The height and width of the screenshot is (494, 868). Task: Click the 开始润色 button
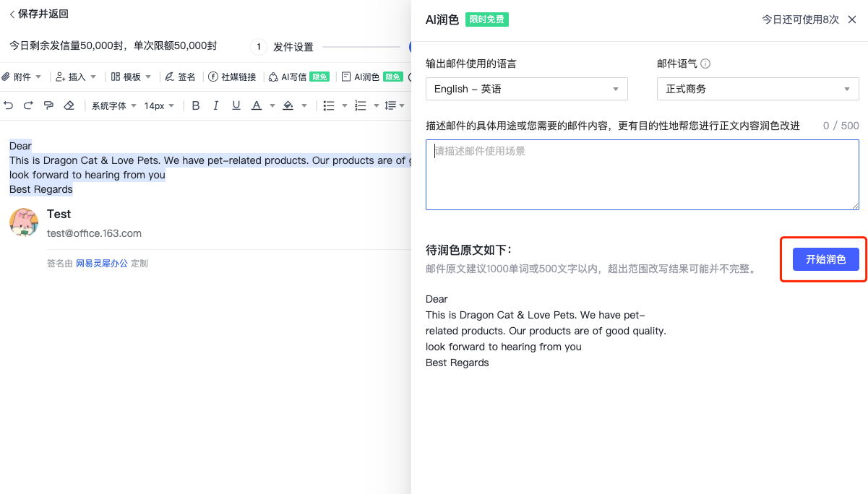[825, 259]
